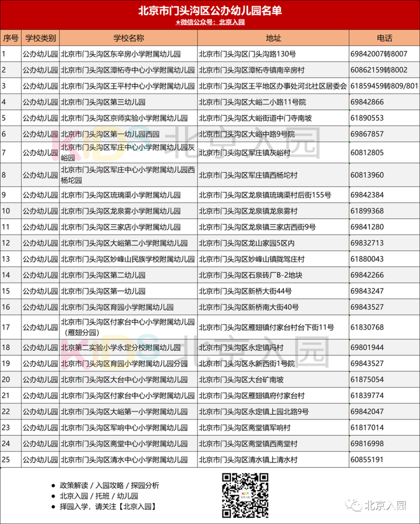Click footer line 择园入学，请关注【北京入园】
Image resolution: width=420 pixels, height=524 pixels.
(x=108, y=507)
